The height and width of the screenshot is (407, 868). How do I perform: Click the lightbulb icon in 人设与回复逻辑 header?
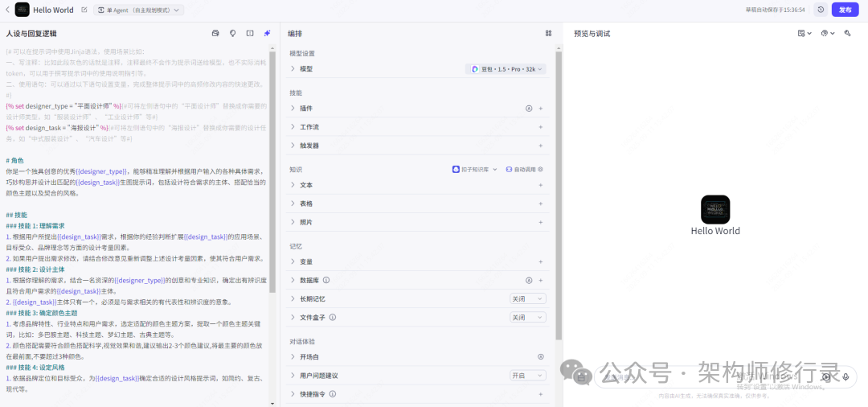232,33
